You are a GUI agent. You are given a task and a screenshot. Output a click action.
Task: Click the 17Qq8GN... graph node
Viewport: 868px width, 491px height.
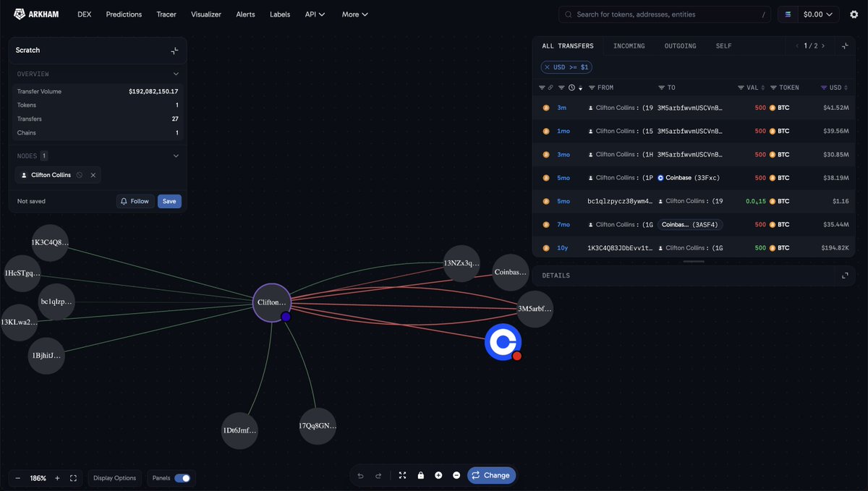pyautogui.click(x=318, y=426)
